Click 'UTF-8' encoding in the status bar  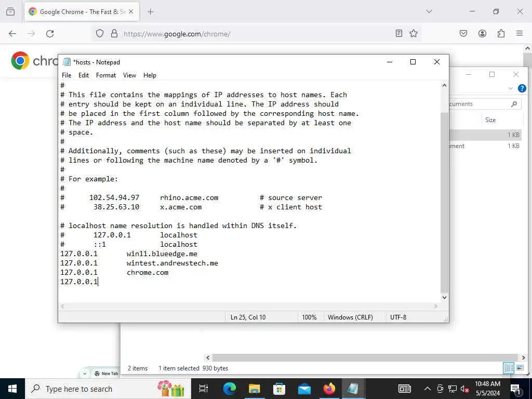pyautogui.click(x=398, y=317)
